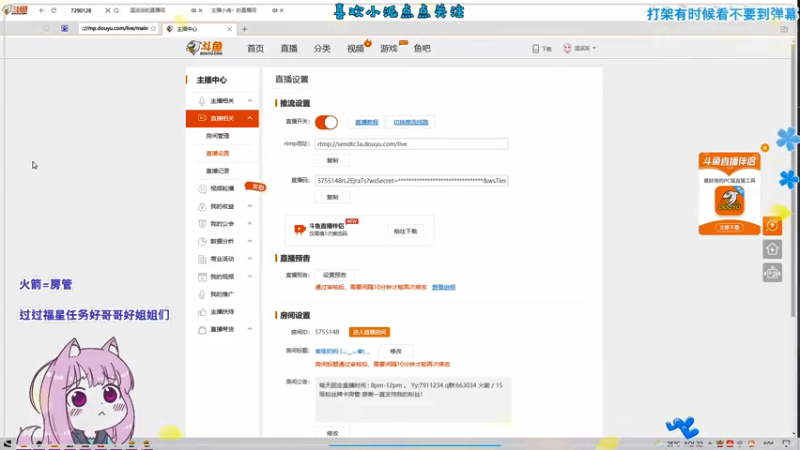Click microphone icon beside 我的推广
This screenshot has width=800, height=450.
click(202, 294)
